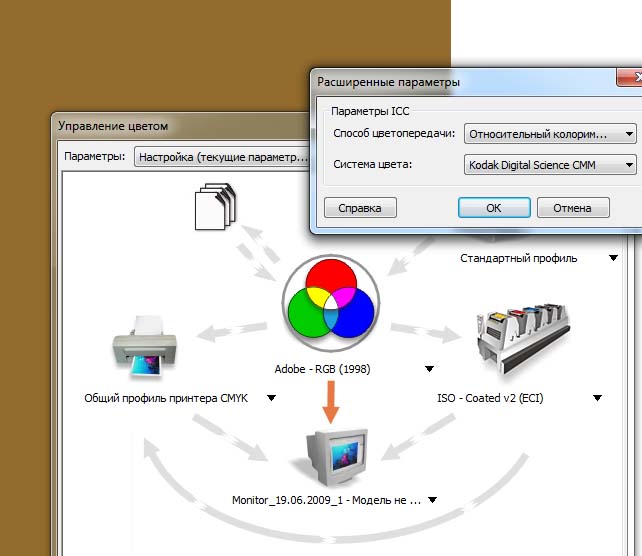This screenshot has height=556, width=642.
Task: Expand the Adobe - RGB (1998) profile arrow
Action: (429, 369)
